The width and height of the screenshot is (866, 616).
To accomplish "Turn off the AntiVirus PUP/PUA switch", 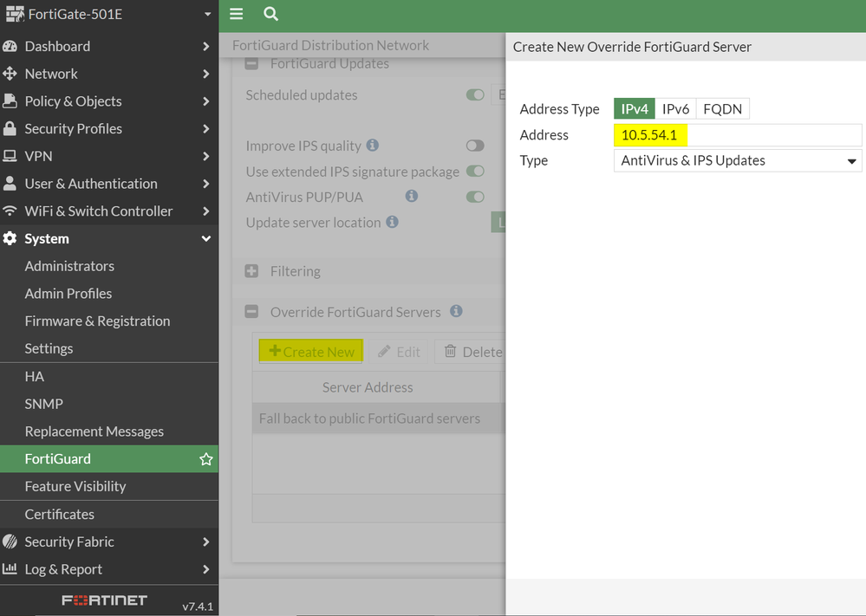I will click(x=475, y=197).
